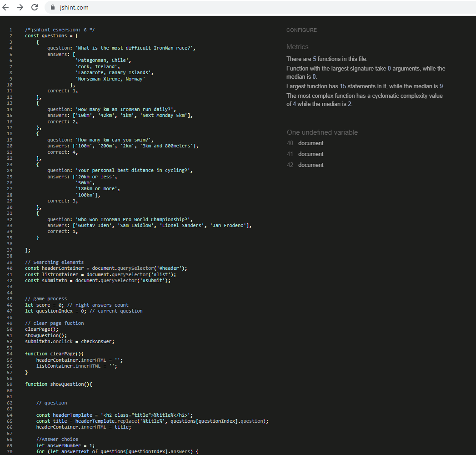Click the page refresh icon
This screenshot has height=455, width=476.
point(35,7)
